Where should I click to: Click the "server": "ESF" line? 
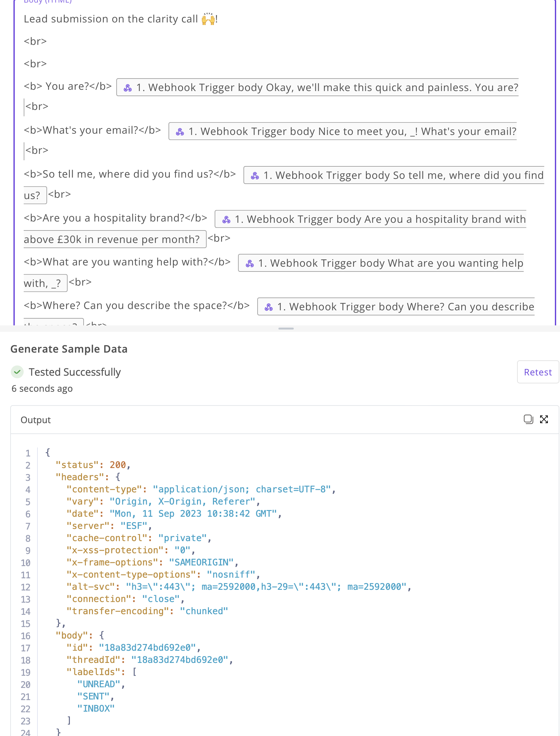click(x=109, y=526)
